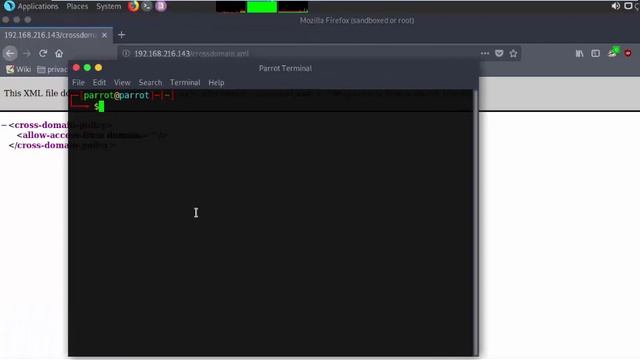Open the volume control icon
640x360 pixels.
pyautogui.click(x=616, y=6)
